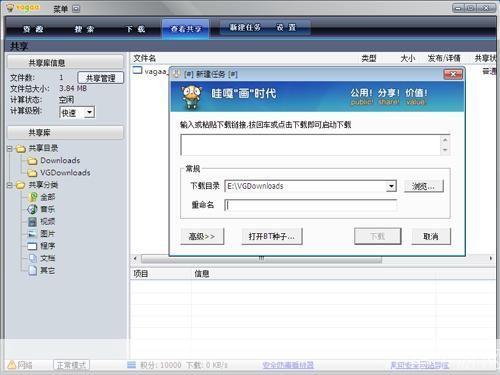Click the Vagaa logo icon in title bar
500x375 pixels.
pos(10,8)
